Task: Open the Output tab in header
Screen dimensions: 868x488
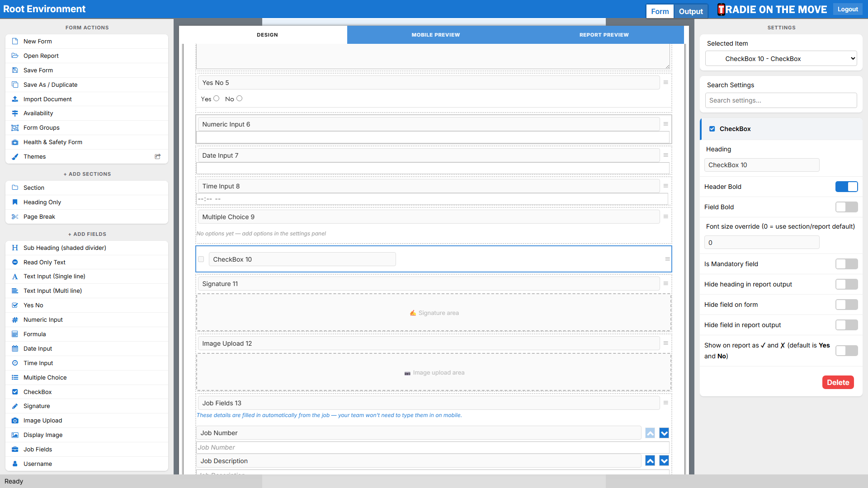Action: click(690, 11)
